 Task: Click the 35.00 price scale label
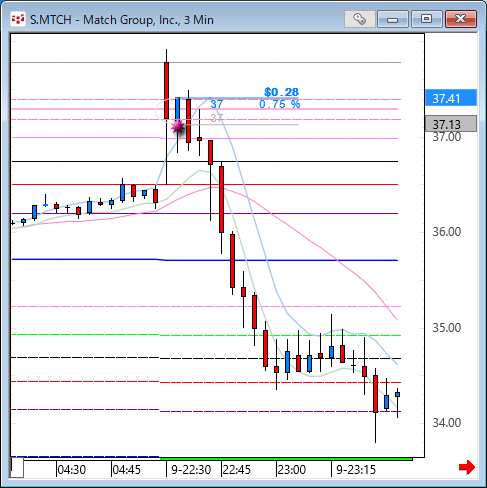tap(447, 328)
